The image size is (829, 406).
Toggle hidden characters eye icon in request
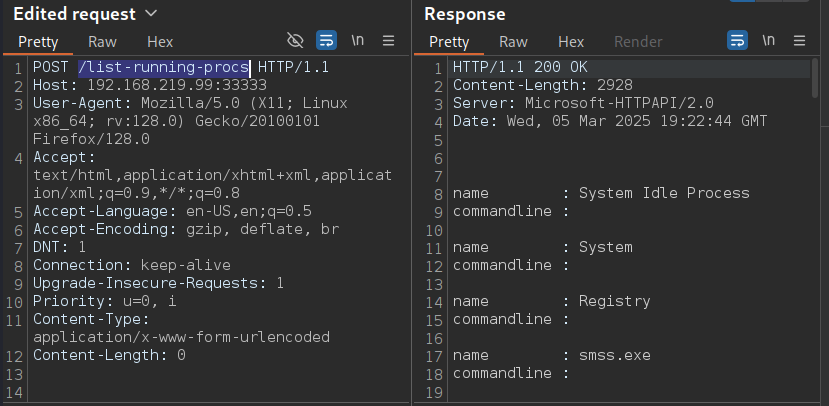coord(295,41)
